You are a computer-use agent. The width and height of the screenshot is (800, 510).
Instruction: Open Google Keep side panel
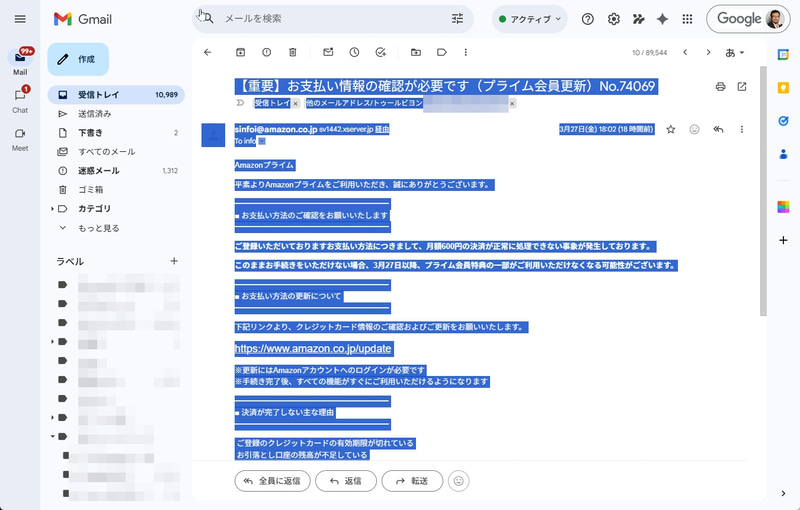coord(783,88)
